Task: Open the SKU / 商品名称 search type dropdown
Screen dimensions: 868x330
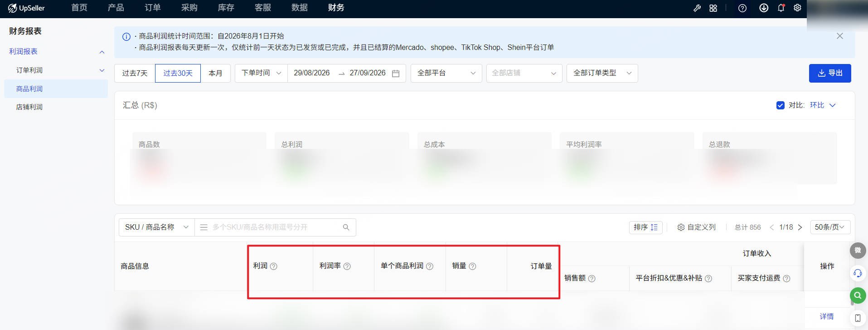Action: pos(157,227)
